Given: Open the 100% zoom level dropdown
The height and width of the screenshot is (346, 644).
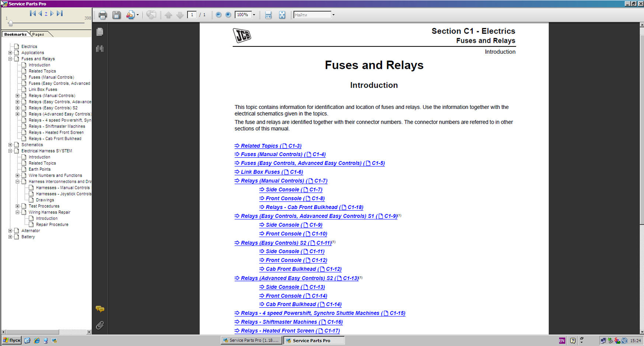Looking at the screenshot, I should pos(254,15).
